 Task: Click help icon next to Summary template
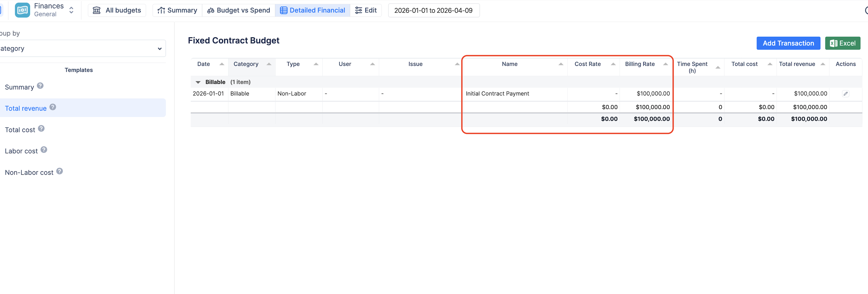(40, 86)
